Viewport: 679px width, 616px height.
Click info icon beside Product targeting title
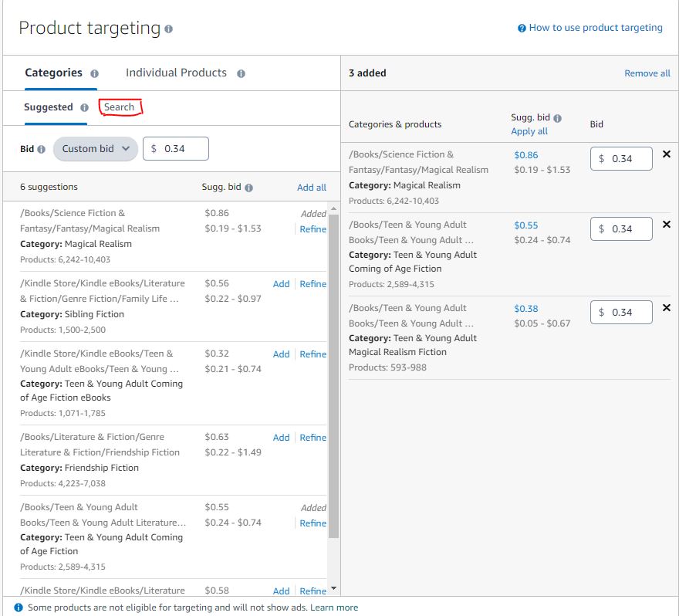point(168,29)
